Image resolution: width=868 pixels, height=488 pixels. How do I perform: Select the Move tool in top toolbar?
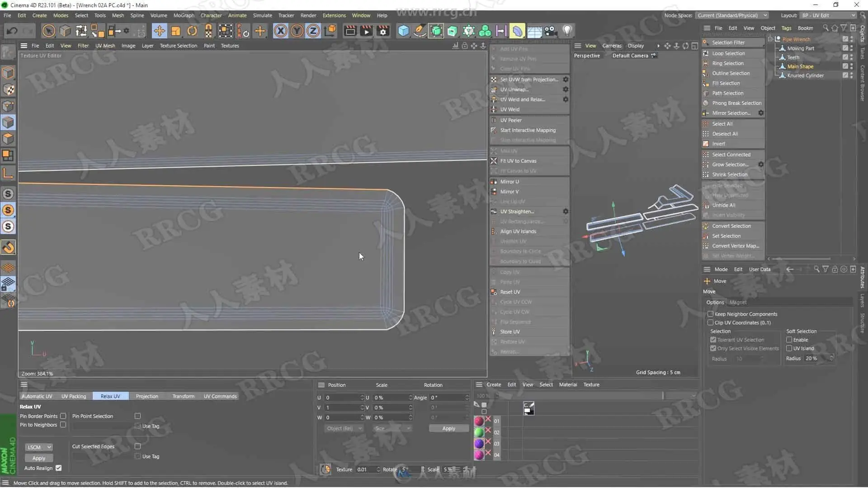(159, 31)
